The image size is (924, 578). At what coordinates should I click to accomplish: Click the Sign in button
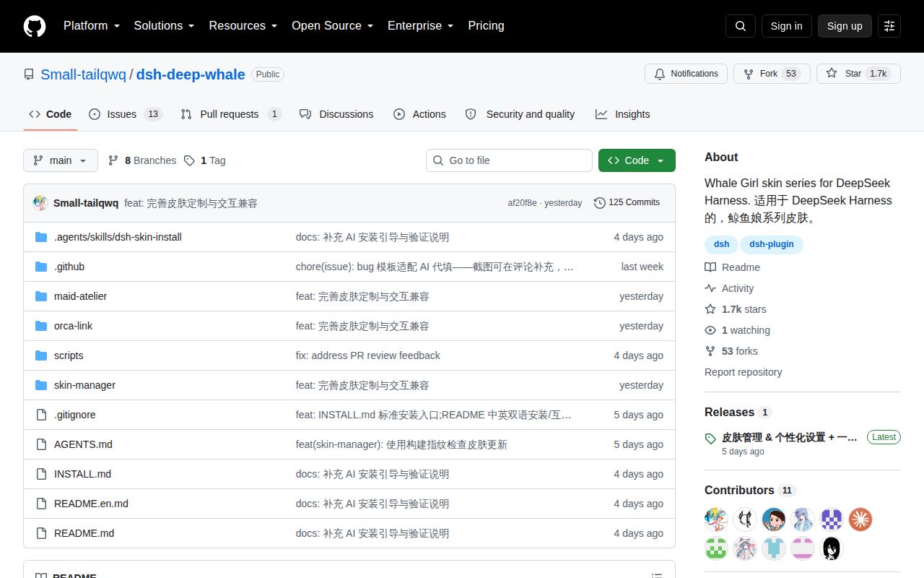click(x=786, y=26)
